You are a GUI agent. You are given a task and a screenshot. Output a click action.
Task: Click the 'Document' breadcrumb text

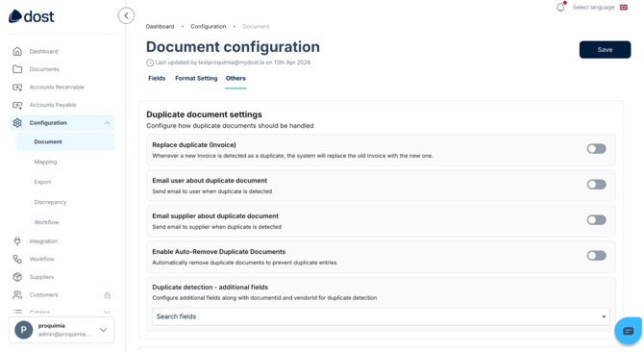[256, 26]
